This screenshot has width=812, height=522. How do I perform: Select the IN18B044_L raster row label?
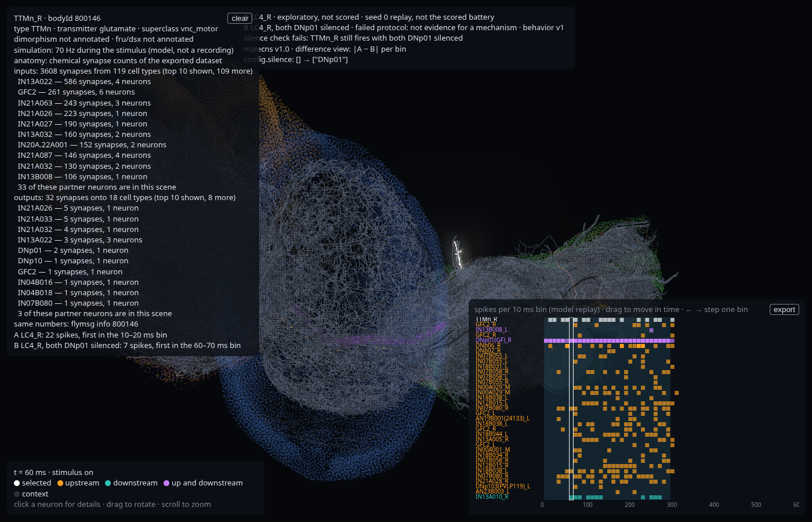click(491, 434)
